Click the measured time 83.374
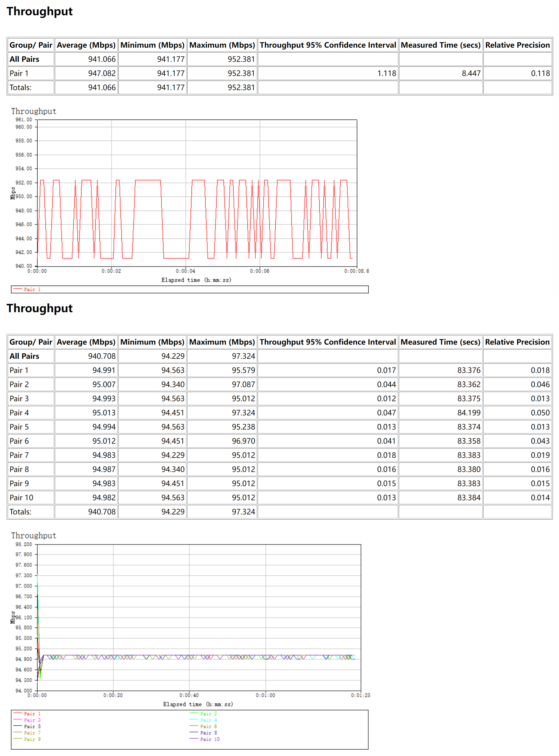The height and width of the screenshot is (756, 559). coord(469,427)
